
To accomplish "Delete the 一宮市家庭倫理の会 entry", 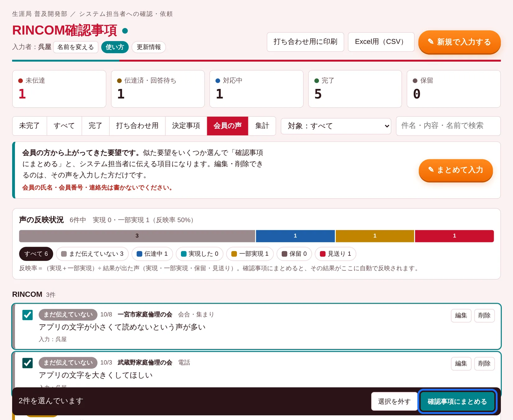I will [484, 315].
